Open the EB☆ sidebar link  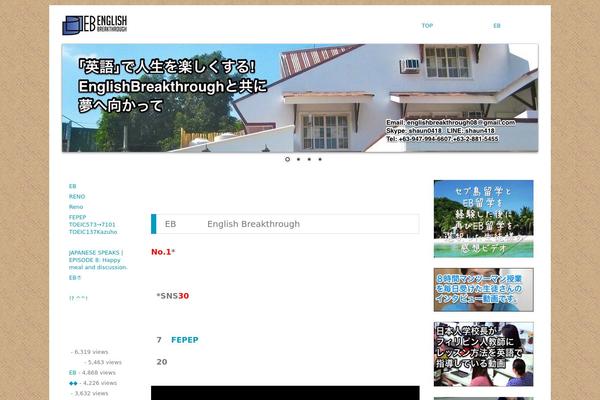click(x=75, y=278)
